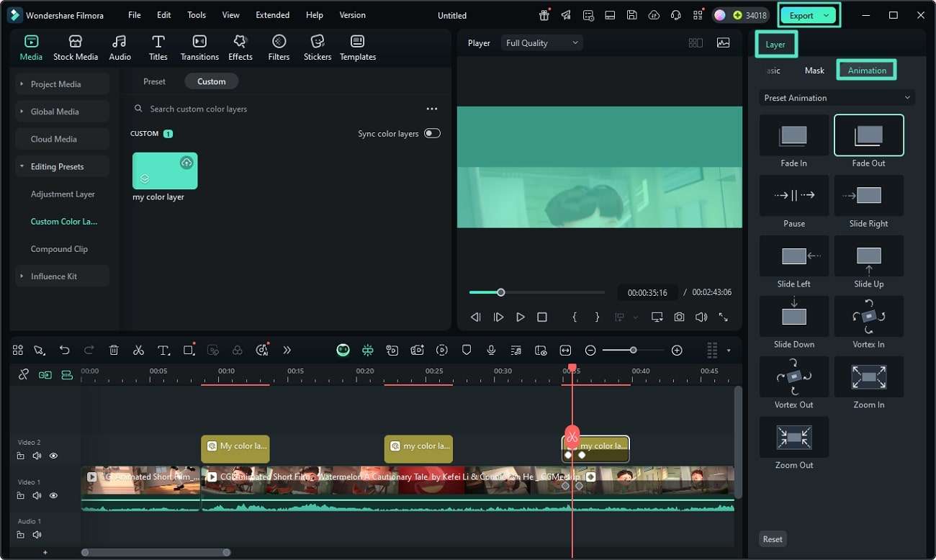936x560 pixels.
Task: Open Cloud Media section
Action: pyautogui.click(x=63, y=139)
